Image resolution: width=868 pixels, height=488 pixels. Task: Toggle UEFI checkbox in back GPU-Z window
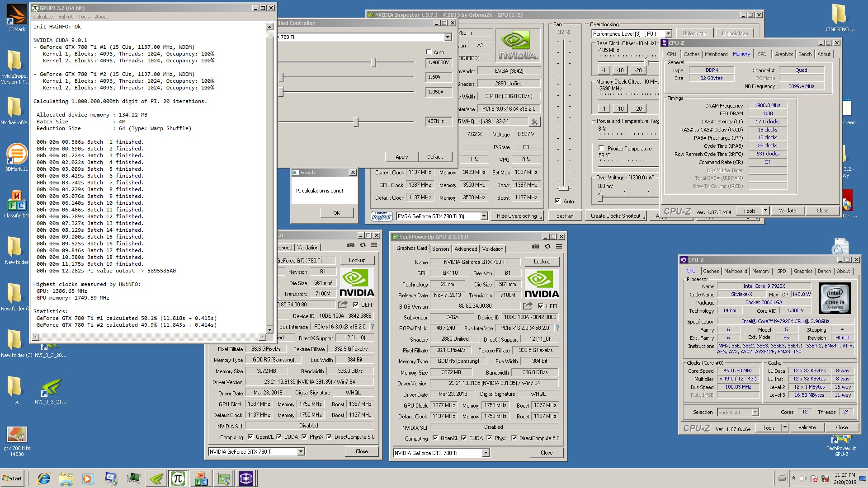coord(356,305)
